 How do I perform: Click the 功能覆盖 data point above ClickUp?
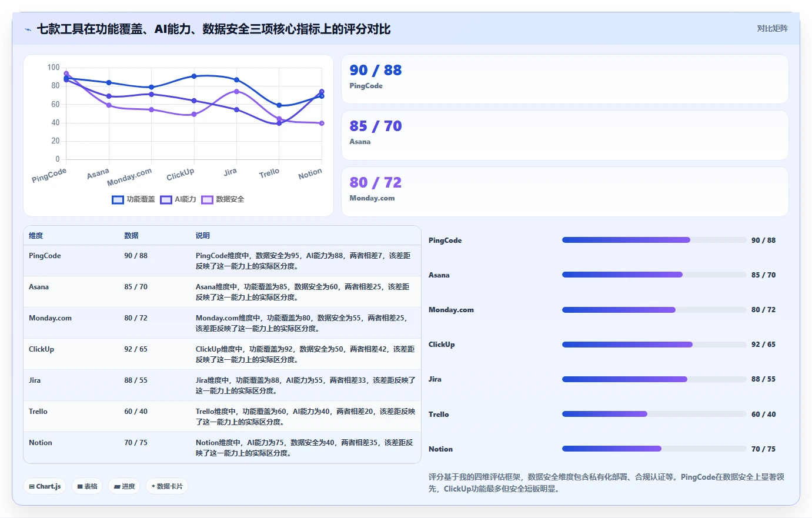[x=194, y=76]
